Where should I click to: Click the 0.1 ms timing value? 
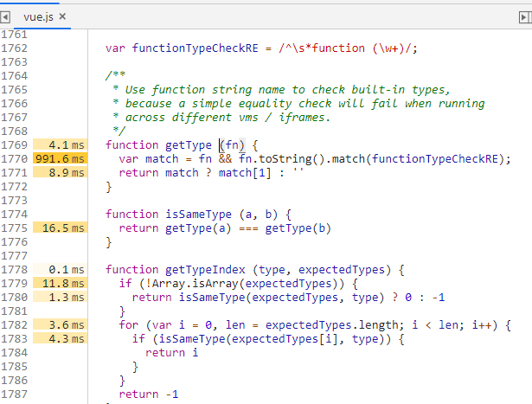[x=60, y=270]
